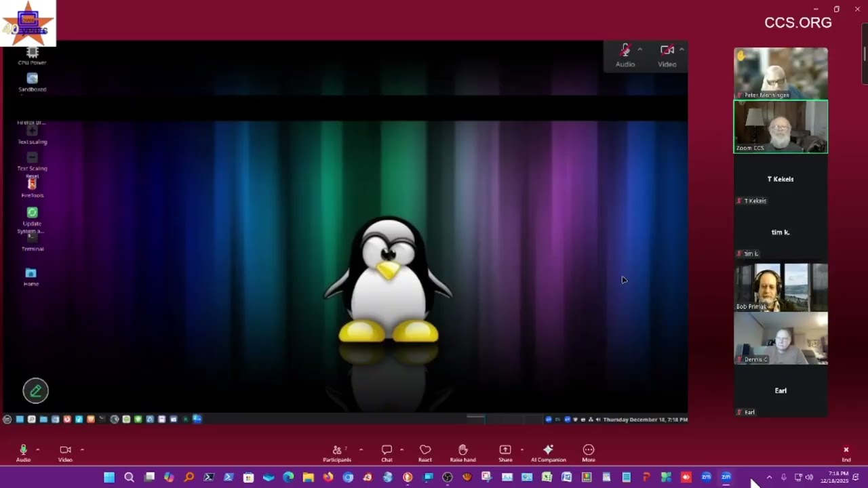Select Bob Primak's video thumbnail

pyautogui.click(x=781, y=286)
